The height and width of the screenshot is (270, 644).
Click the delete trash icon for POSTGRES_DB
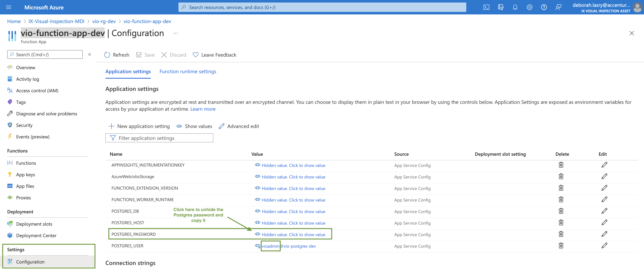[x=561, y=211]
